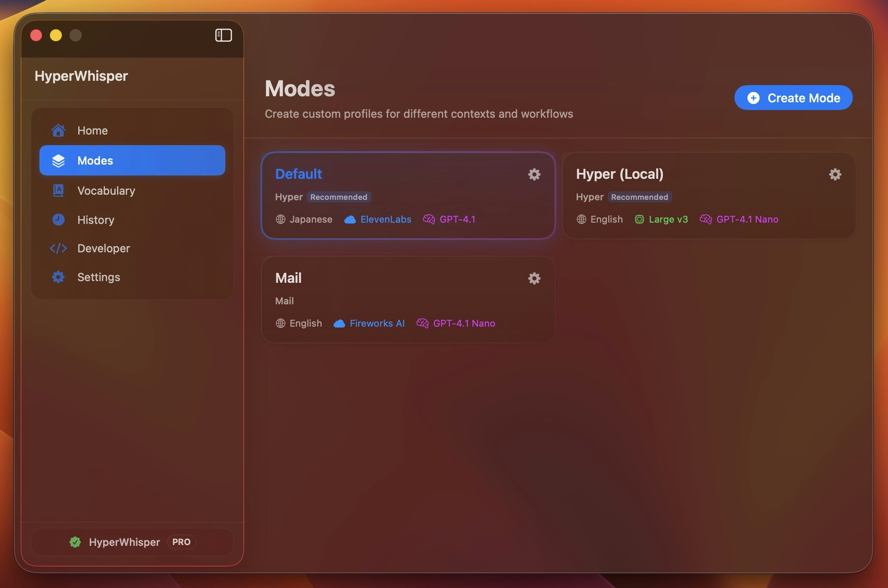Click the Recommended badge on Hyper (Local)

tap(639, 197)
